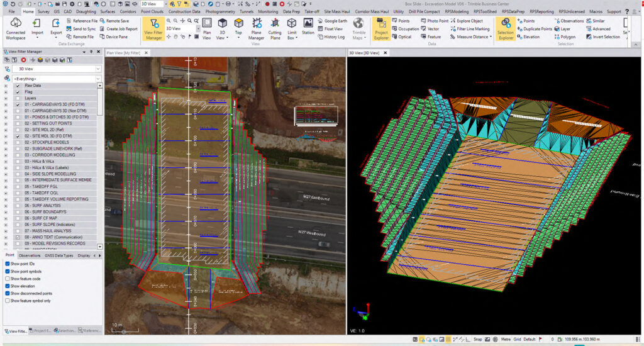Viewport: 644px width, 346px height.
Task: Toggle the Show elevation checkbox
Action: pyautogui.click(x=8, y=286)
